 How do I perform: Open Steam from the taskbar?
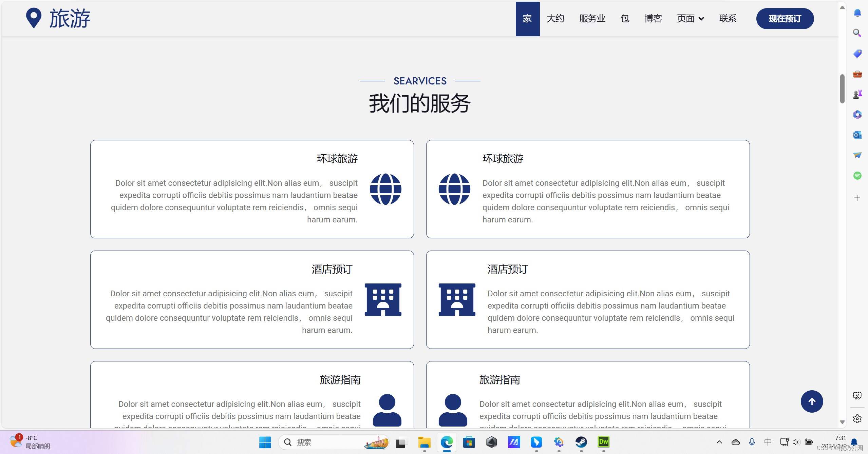[581, 442]
